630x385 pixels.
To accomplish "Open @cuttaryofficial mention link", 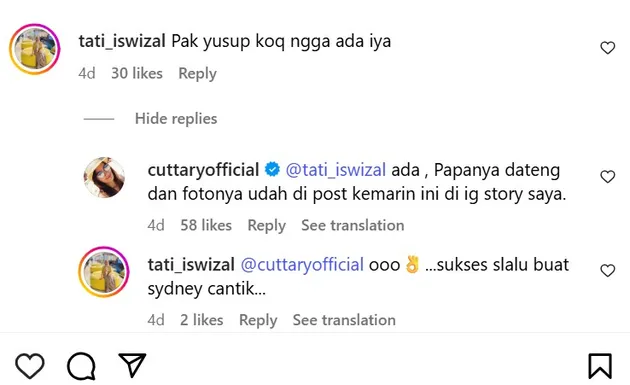I will [302, 265].
